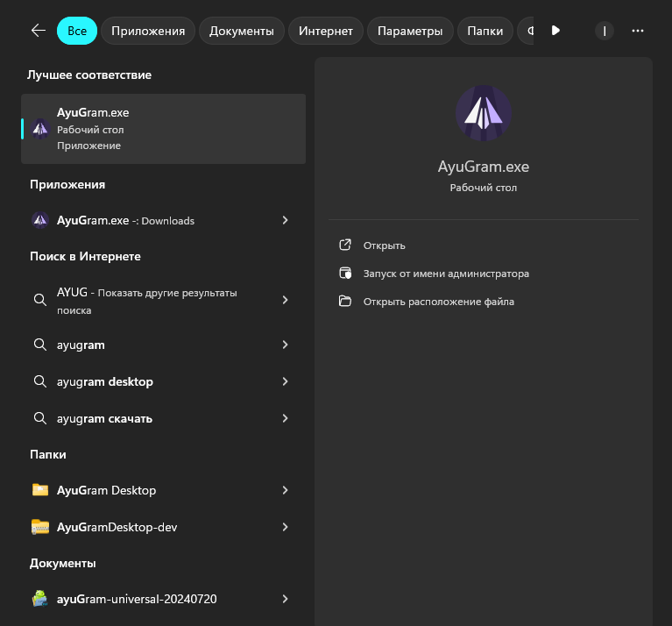Click the AyuGram Desktop folder icon
Viewport: 672px width, 626px height.
(x=40, y=489)
